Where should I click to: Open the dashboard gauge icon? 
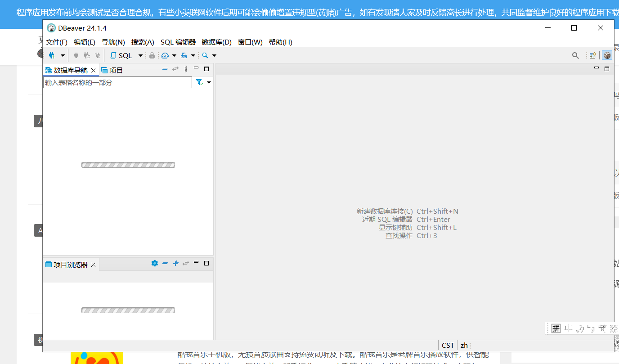click(165, 55)
